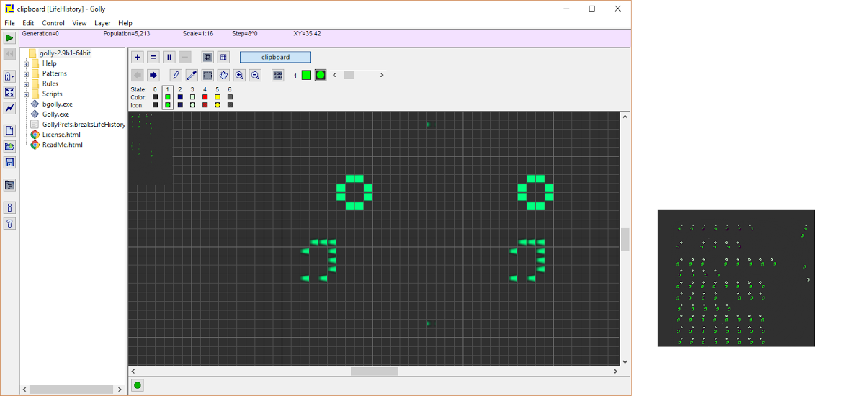Open the File menu
Screen dimensions: 868x396
pyautogui.click(x=9, y=23)
